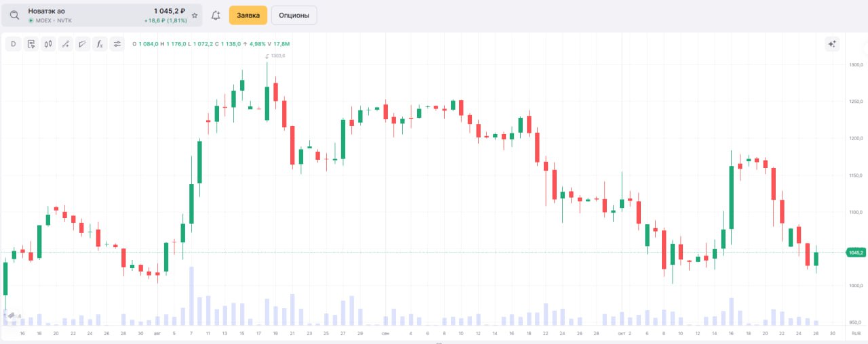Open chart settings sliders icon
Screen dimensions: 868x344
[x=117, y=44]
